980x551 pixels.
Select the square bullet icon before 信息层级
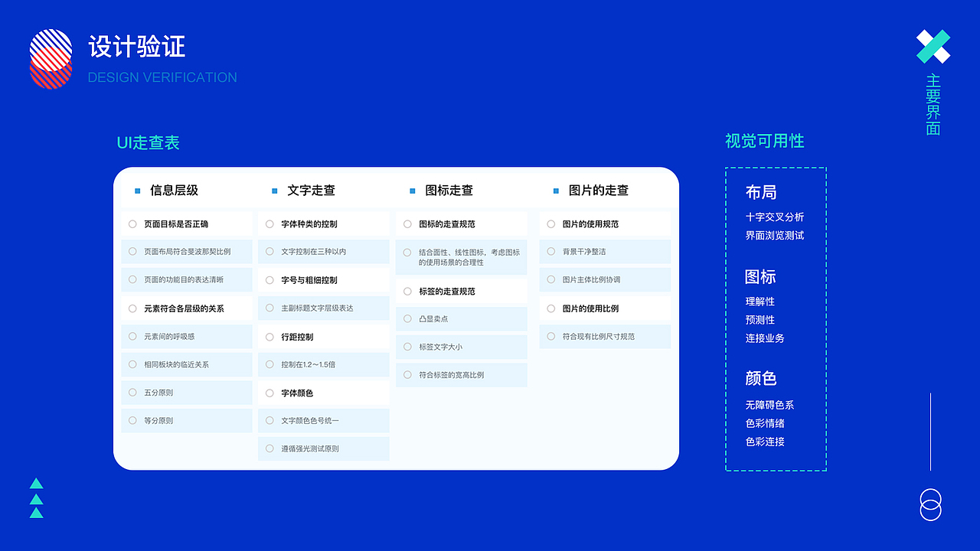tap(139, 191)
